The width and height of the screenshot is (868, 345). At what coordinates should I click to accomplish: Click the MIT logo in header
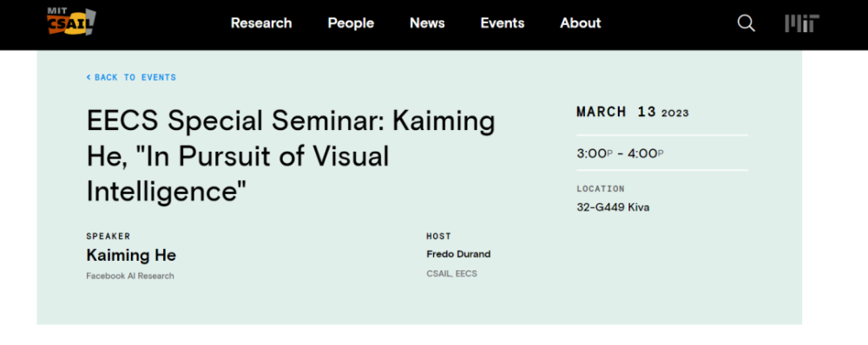pyautogui.click(x=802, y=23)
